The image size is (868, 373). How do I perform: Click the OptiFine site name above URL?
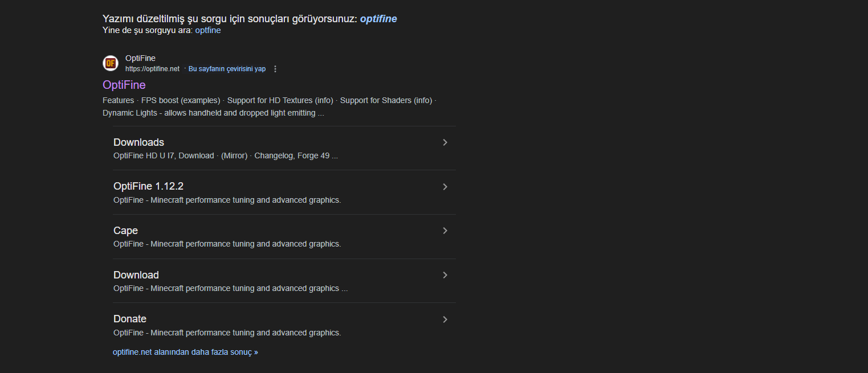click(140, 58)
